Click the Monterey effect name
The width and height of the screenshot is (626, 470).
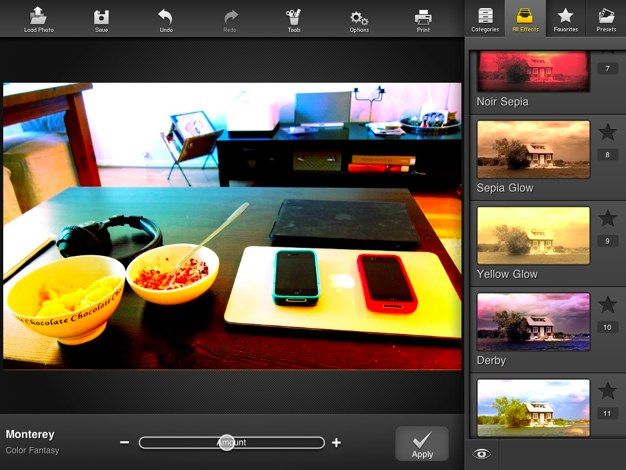click(x=30, y=434)
